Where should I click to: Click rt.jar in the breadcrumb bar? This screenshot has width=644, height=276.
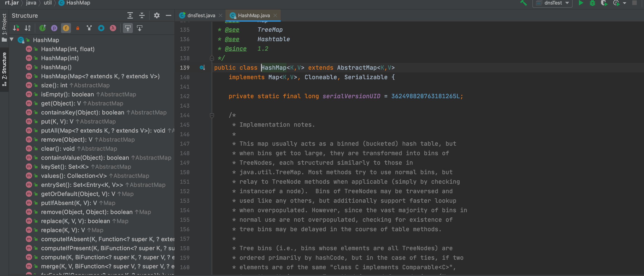click(x=12, y=3)
